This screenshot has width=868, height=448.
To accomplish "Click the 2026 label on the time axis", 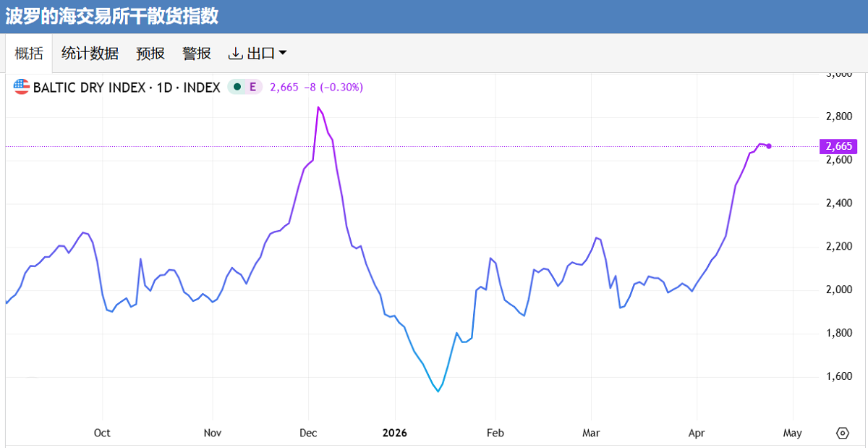I will point(395,433).
